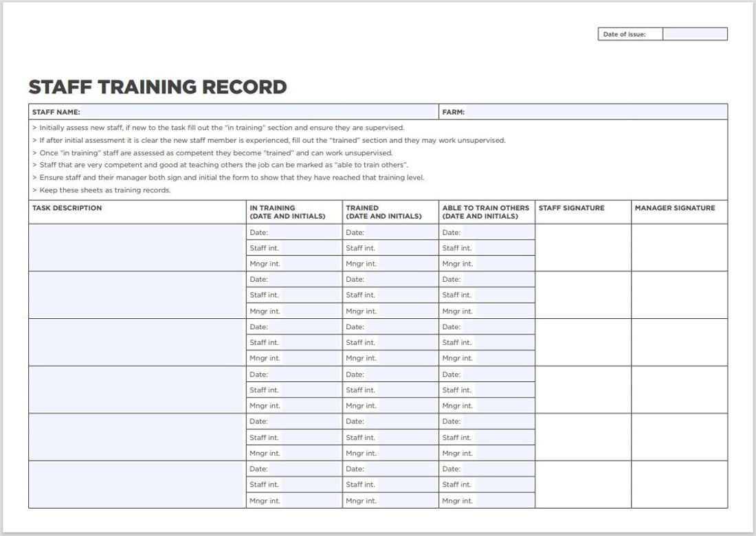This screenshot has height=536, width=756.
Task: Select third task's Trained Date field
Action: click(x=401, y=327)
